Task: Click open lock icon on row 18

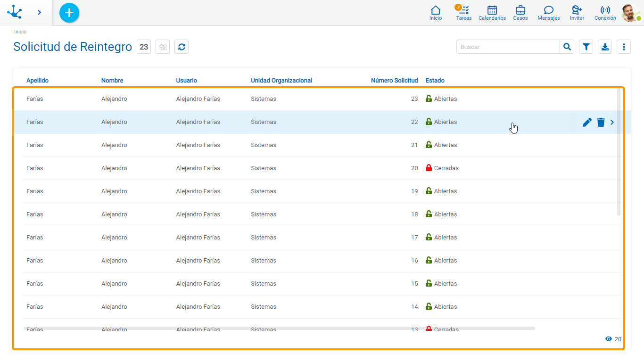Action: [x=429, y=214]
